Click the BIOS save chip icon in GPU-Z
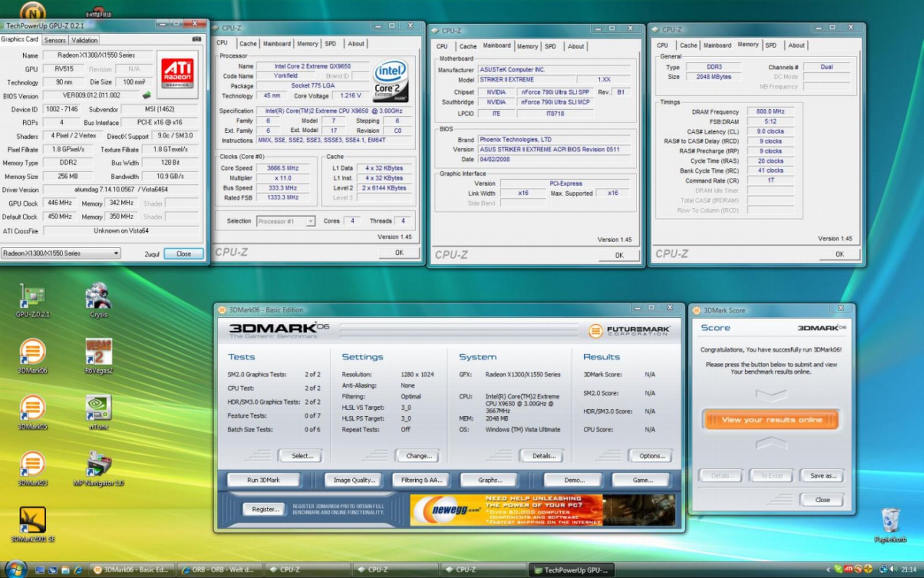Screen dimensions: 924x578 pos(147,95)
